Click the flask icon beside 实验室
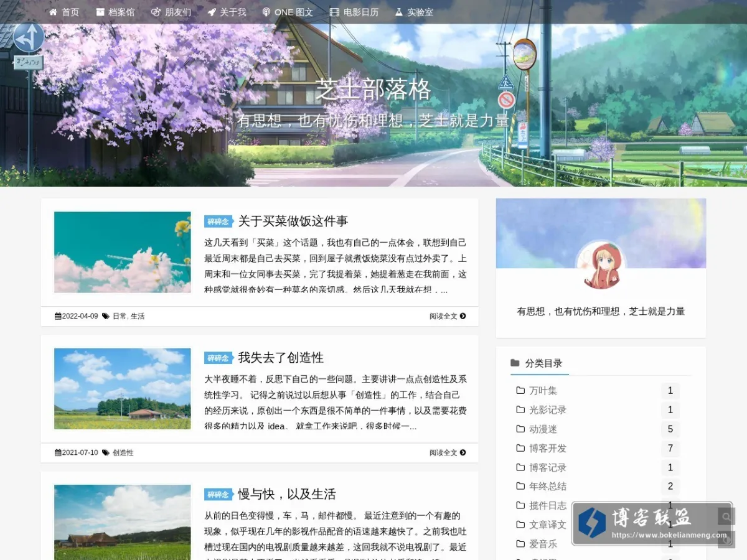 coord(399,12)
